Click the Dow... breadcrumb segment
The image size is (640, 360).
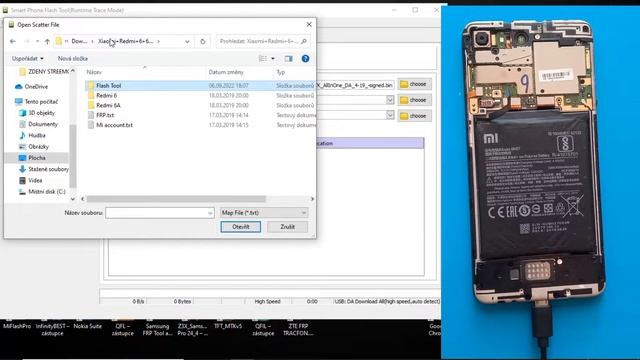79,41
